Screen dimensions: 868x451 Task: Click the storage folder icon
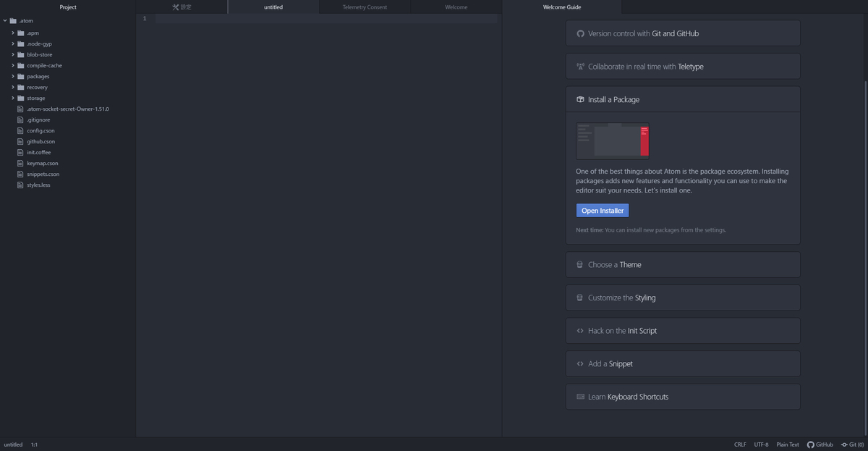coord(21,98)
